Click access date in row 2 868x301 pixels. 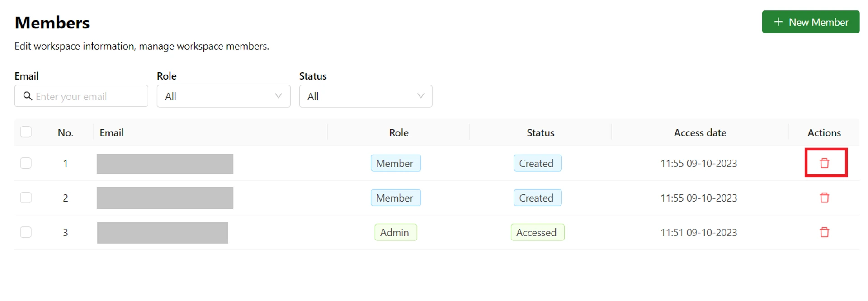point(698,198)
